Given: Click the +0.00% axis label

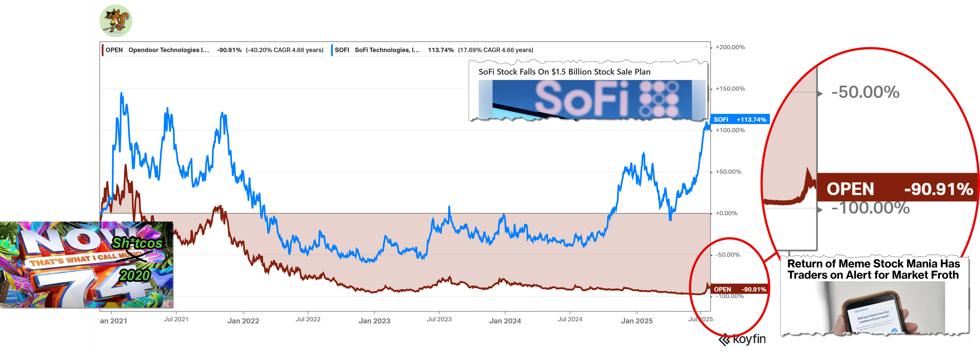Looking at the screenshot, I should click(726, 213).
